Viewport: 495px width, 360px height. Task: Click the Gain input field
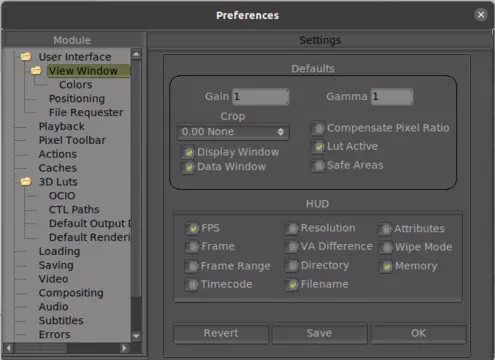tap(260, 97)
